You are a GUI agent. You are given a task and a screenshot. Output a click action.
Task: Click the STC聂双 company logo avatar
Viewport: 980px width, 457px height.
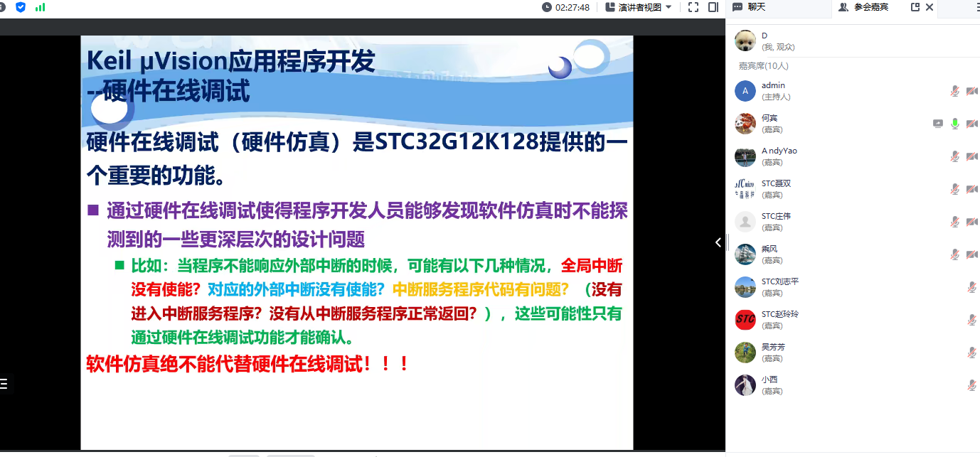tap(745, 189)
